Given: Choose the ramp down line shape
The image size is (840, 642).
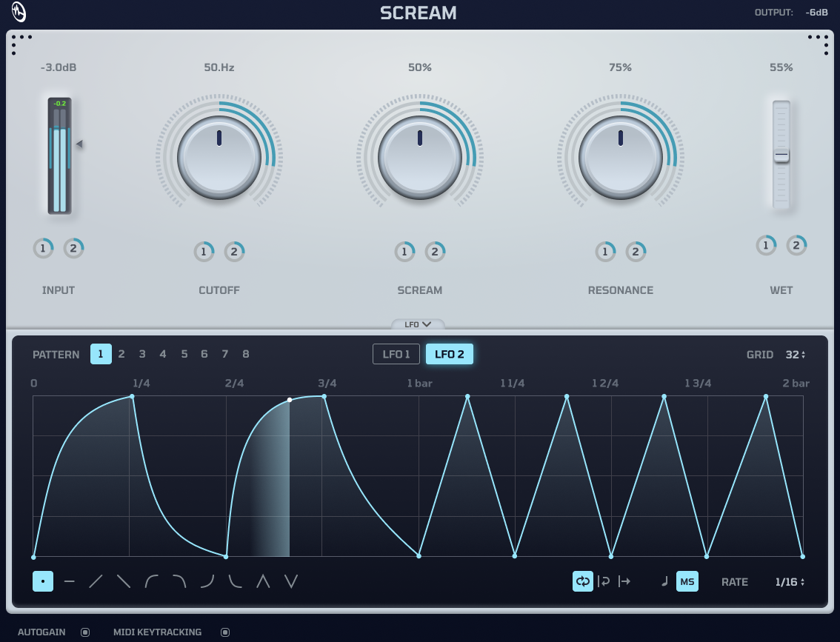Looking at the screenshot, I should pyautogui.click(x=124, y=582).
